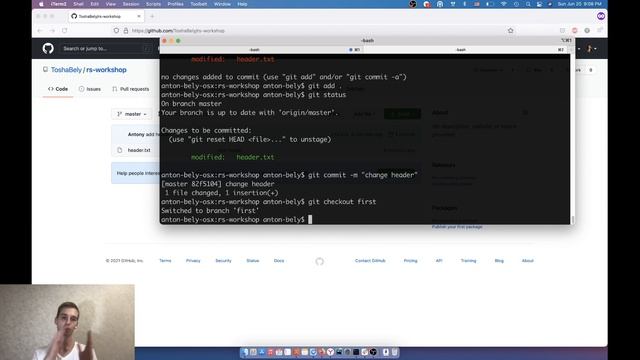Open the Status footer link
Viewport: 640px width, 360px height.
pyautogui.click(x=253, y=260)
